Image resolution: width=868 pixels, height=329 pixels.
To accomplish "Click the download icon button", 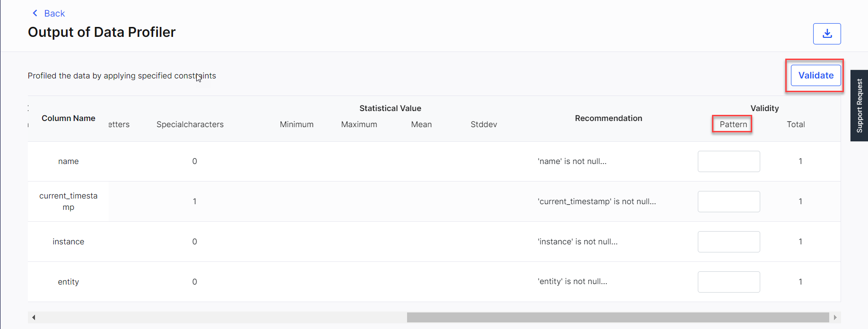I will pos(827,34).
